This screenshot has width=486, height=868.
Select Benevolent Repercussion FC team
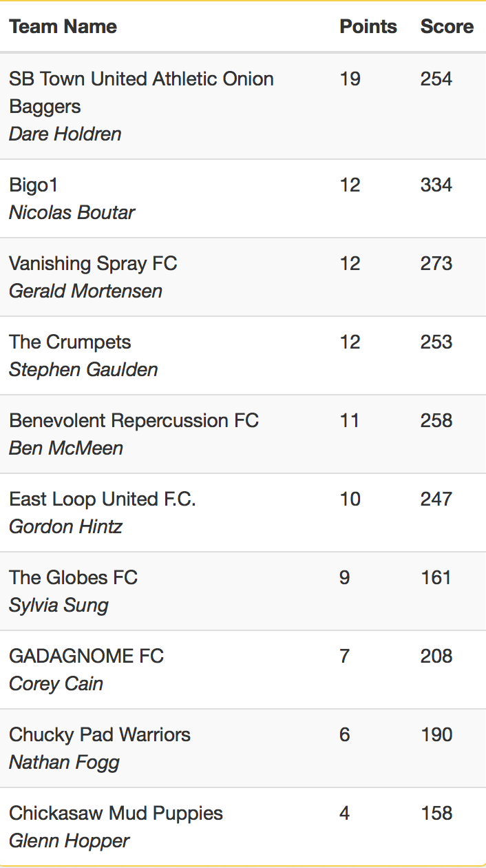pyautogui.click(x=134, y=421)
